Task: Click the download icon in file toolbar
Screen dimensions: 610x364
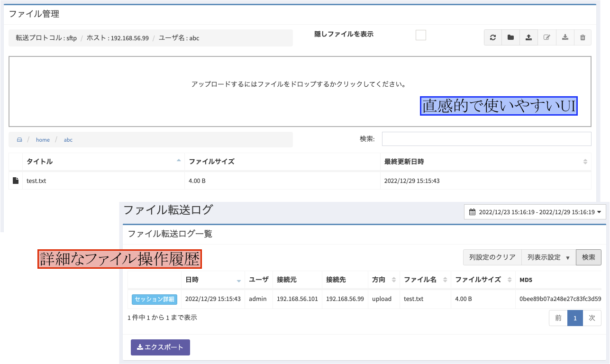Action: click(x=564, y=37)
